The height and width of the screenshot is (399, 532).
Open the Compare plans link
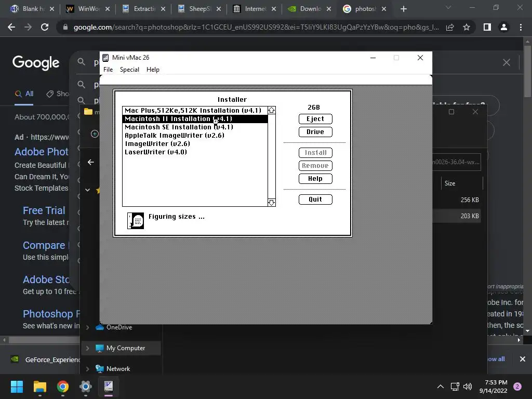pos(46,245)
